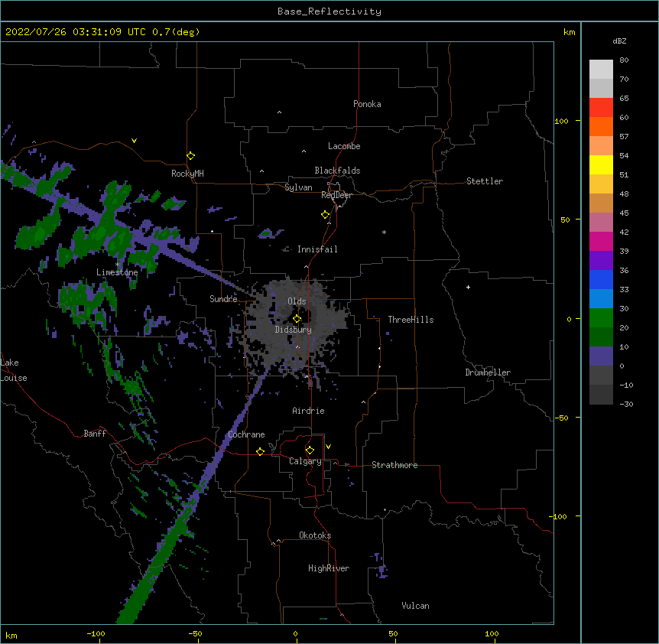This screenshot has width=659, height=644.
Task: Pick the red 60–65 dBZ legend swatch
Action: 601,108
